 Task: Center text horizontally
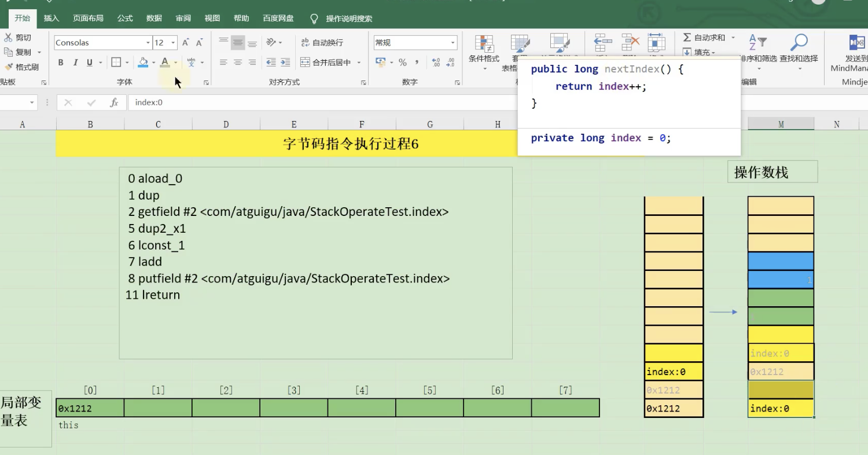tap(238, 63)
